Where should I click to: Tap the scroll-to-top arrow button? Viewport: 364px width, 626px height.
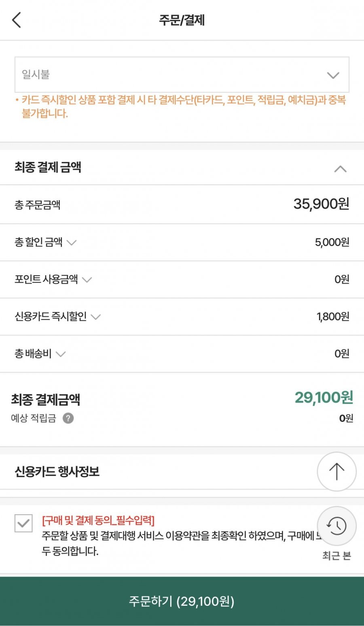point(336,472)
